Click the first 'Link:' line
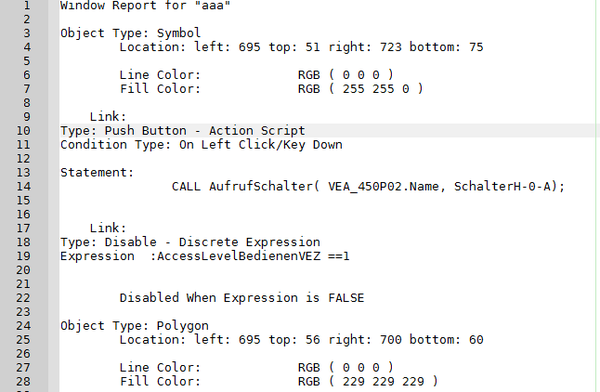600x392 pixels. (108, 117)
